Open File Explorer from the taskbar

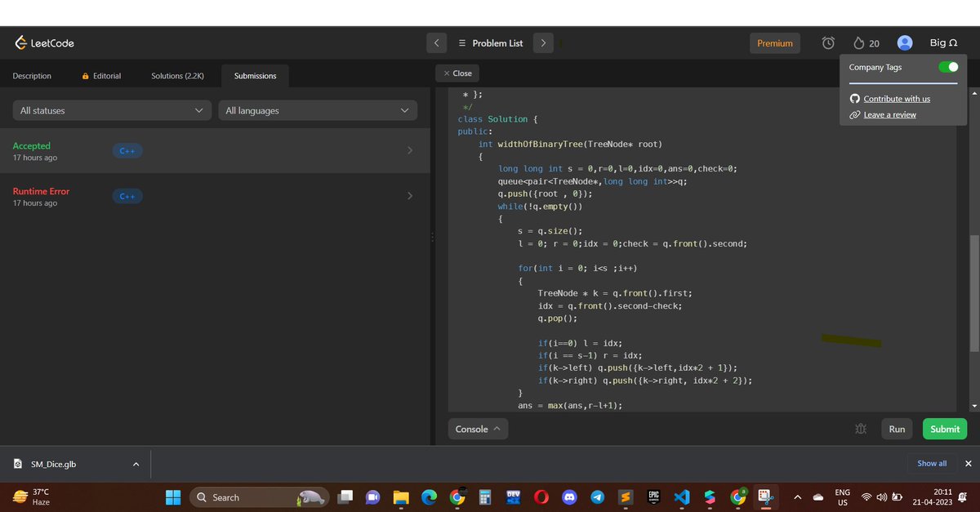click(400, 496)
